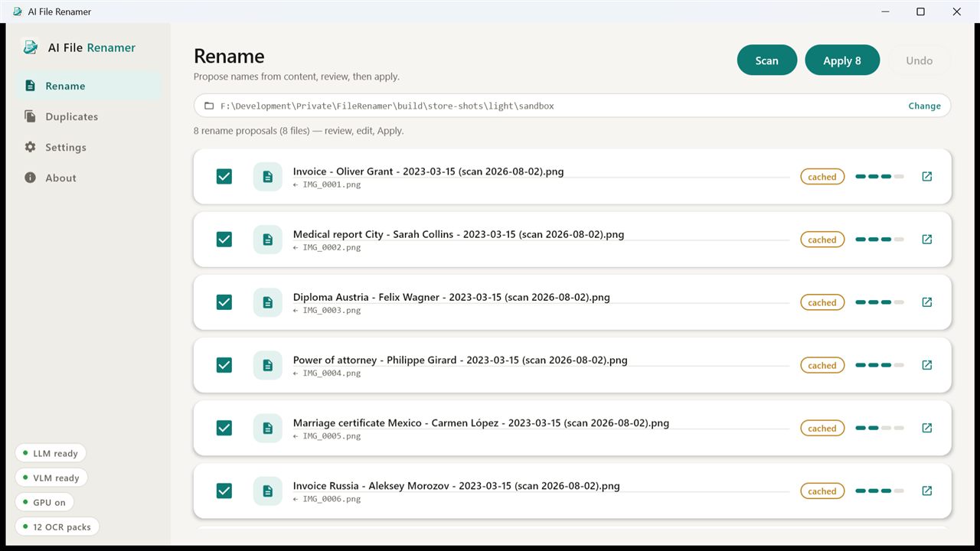Minimize the AI File Renamer window
This screenshot has width=980, height=551.
click(x=885, y=11)
